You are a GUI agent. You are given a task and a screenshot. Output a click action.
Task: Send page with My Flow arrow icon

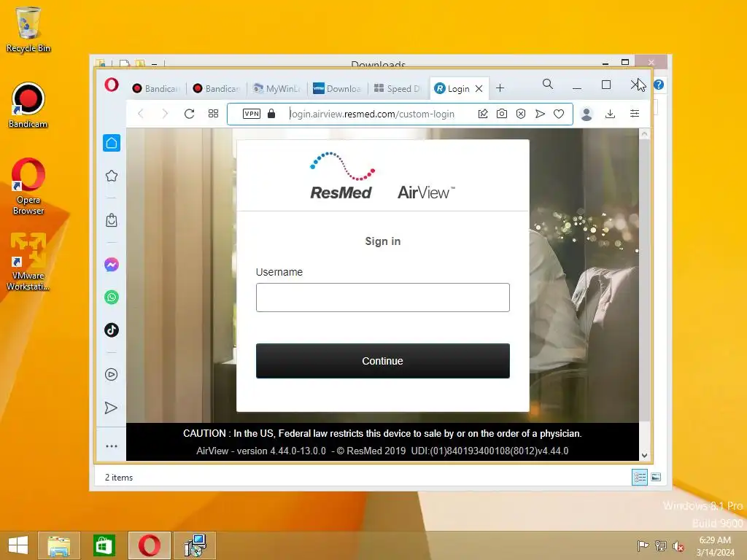540,114
